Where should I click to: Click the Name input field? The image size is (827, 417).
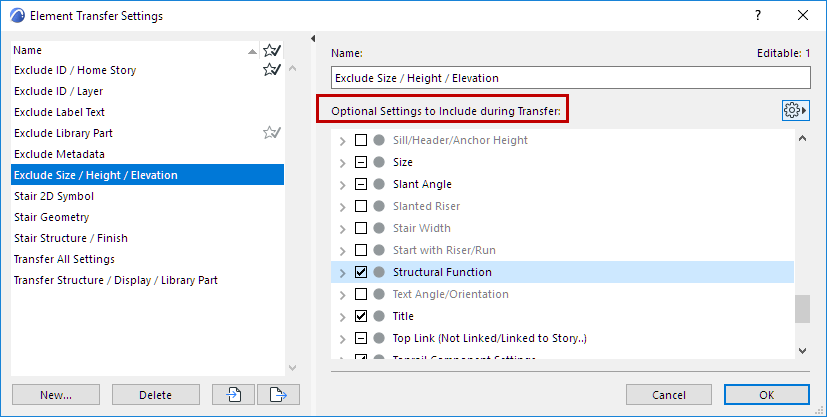pyautogui.click(x=570, y=78)
